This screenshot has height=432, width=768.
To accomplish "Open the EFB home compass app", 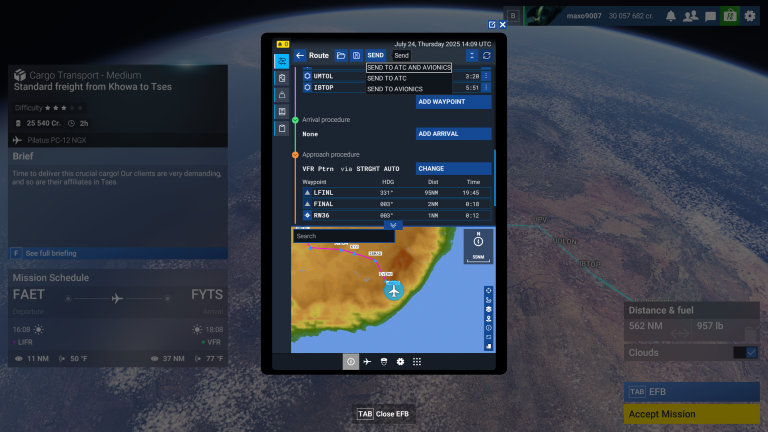I will [x=351, y=361].
